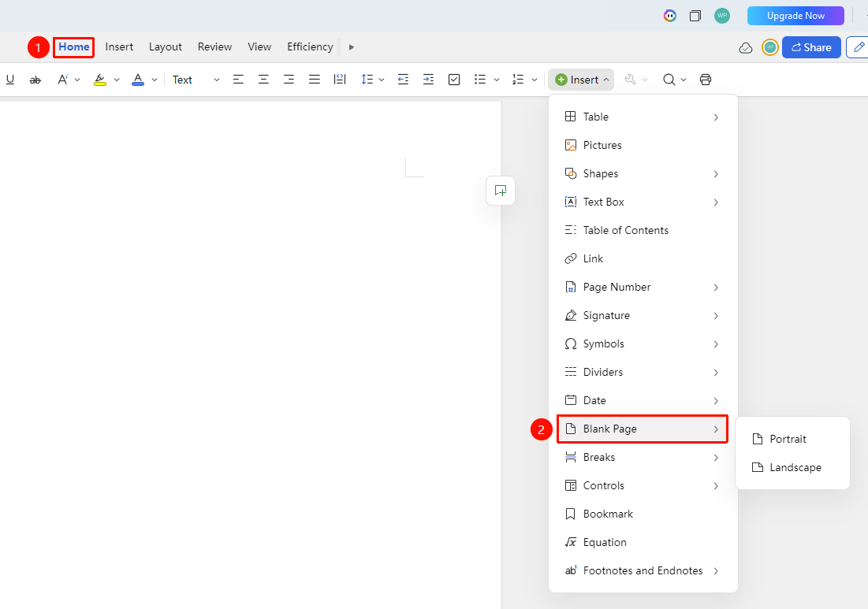Switch to the Home tab
Viewport: 868px width, 609px height.
point(73,47)
